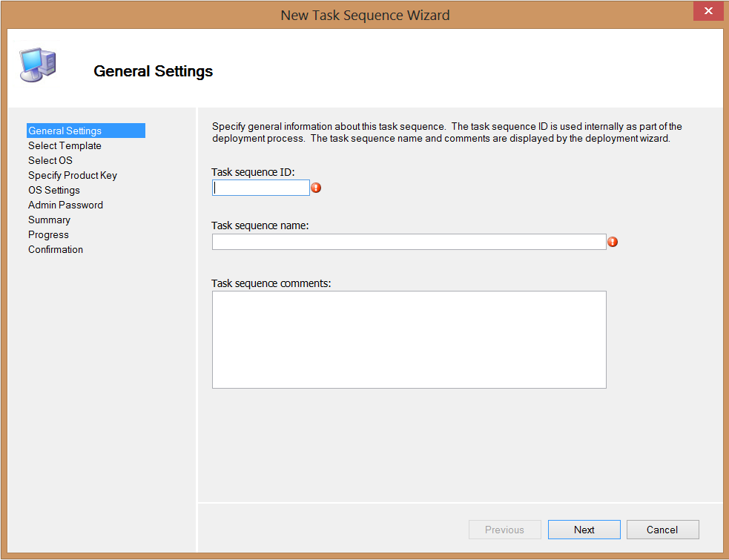Open the Admin Password step
The image size is (729, 560).
point(65,205)
